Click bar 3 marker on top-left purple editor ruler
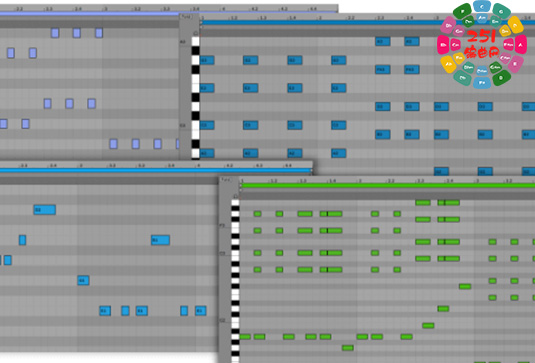The height and width of the screenshot is (363, 535). (x=105, y=9)
